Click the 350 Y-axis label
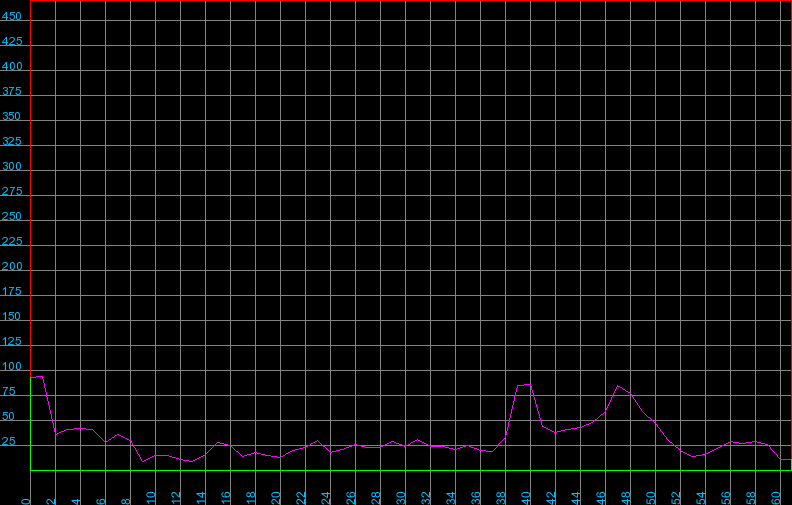This screenshot has height=505, width=792. (x=12, y=116)
